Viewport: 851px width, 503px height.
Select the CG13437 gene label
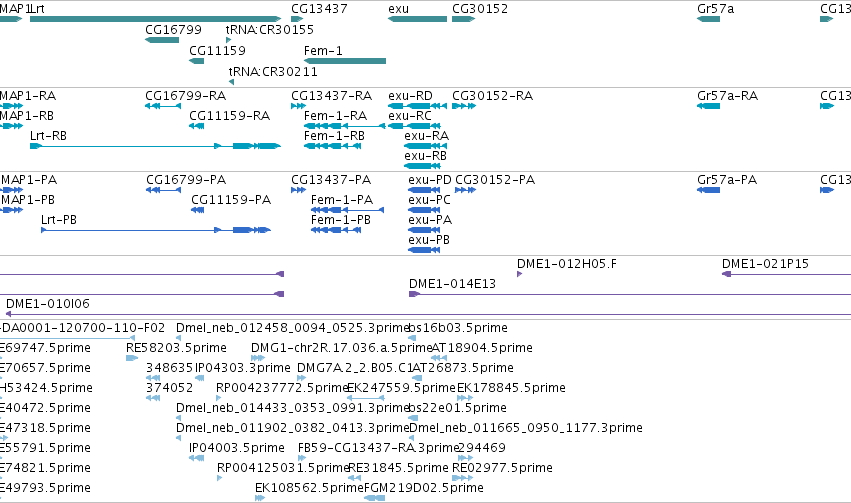pyautogui.click(x=319, y=9)
